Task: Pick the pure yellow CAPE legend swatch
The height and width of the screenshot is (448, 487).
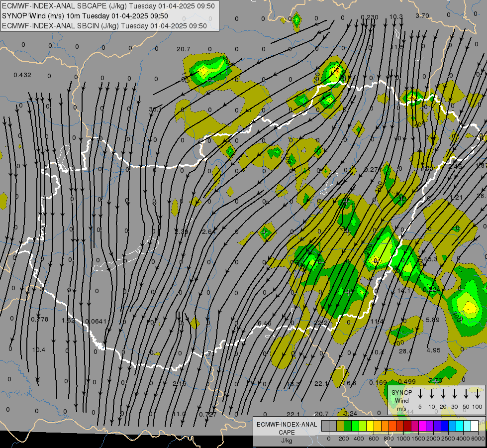Action: 370,426
